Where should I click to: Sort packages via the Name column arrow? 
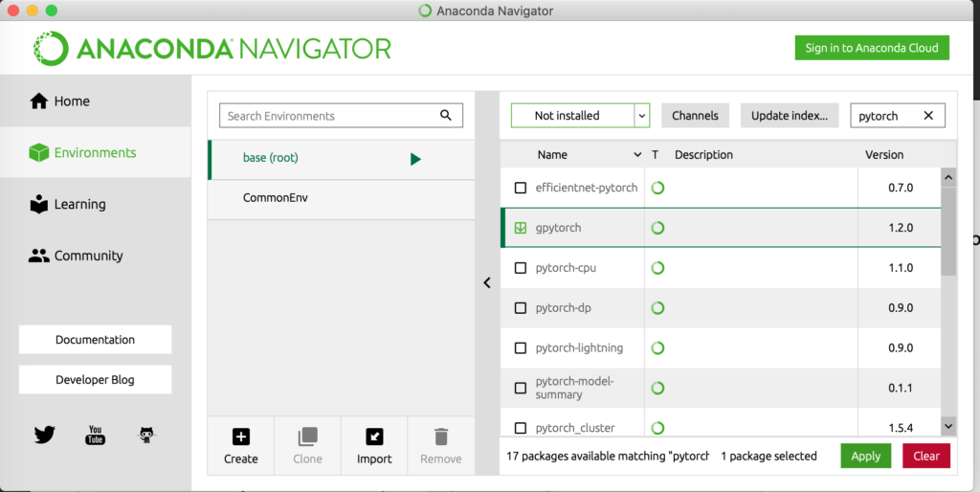tap(637, 154)
